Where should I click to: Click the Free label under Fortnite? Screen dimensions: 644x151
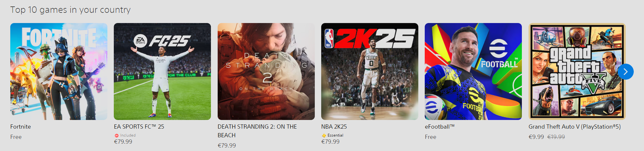pos(16,137)
